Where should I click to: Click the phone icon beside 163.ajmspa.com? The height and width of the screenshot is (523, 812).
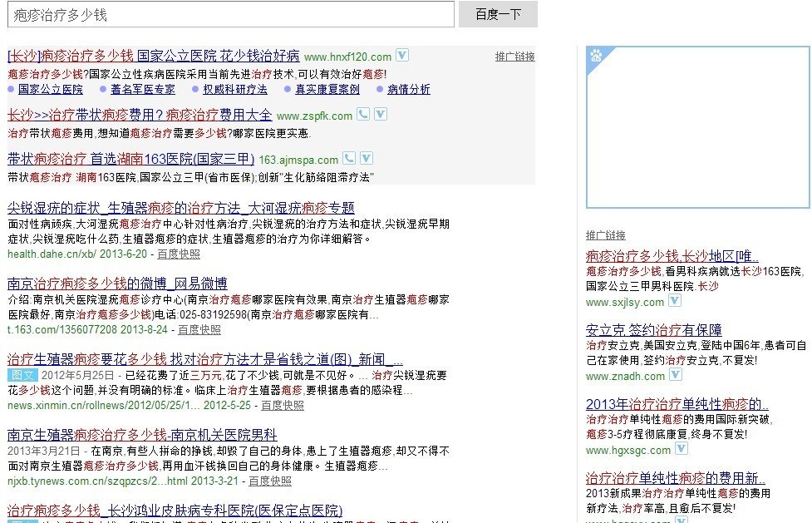coord(349,158)
